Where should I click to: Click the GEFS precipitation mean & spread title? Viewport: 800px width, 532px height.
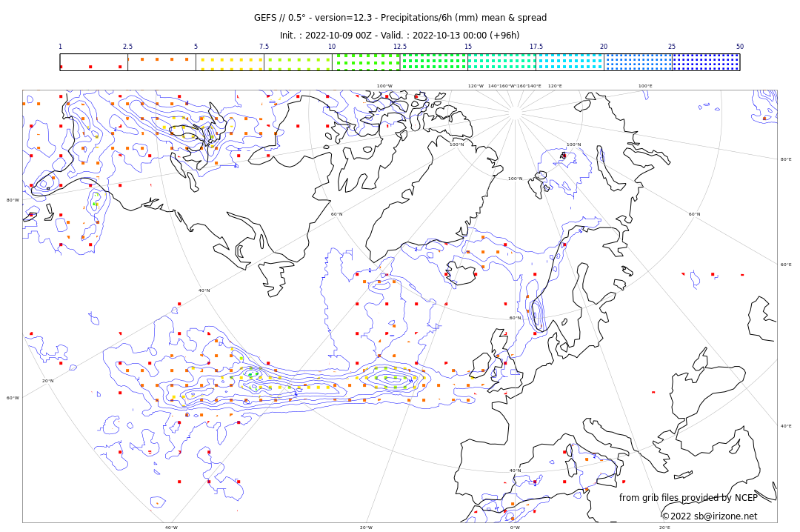tap(400, 18)
